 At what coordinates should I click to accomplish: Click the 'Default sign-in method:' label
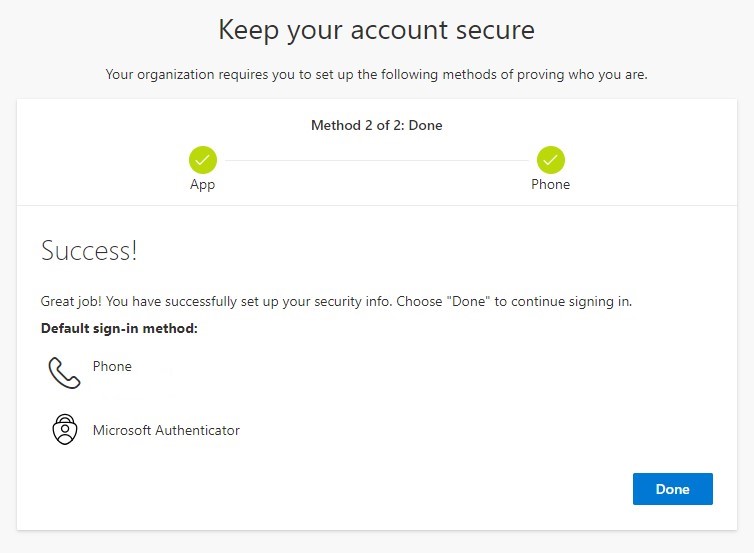coord(119,328)
